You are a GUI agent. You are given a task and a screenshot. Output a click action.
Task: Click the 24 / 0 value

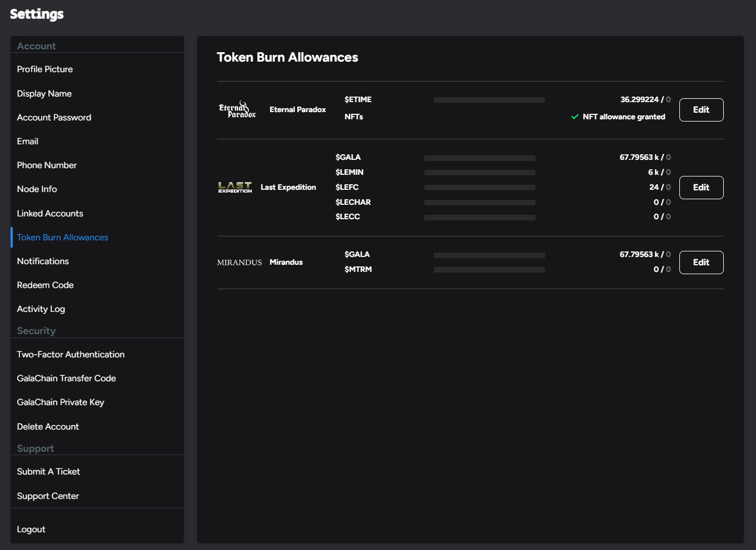tap(660, 187)
